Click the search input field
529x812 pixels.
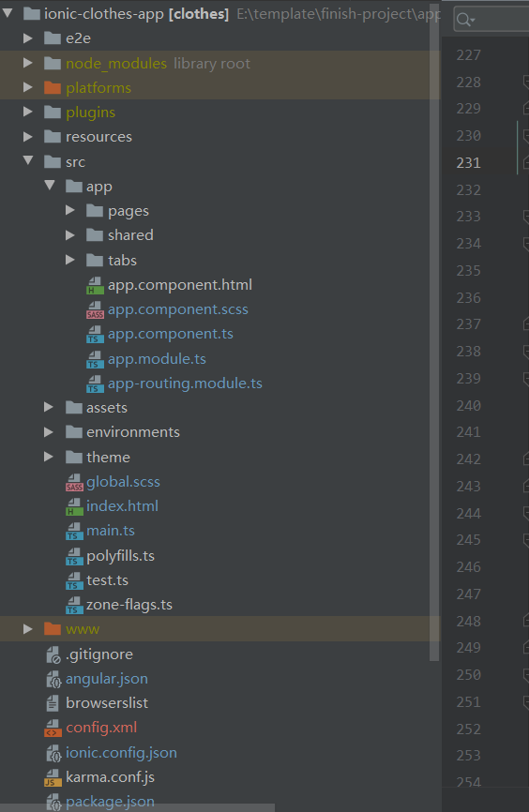point(491,21)
